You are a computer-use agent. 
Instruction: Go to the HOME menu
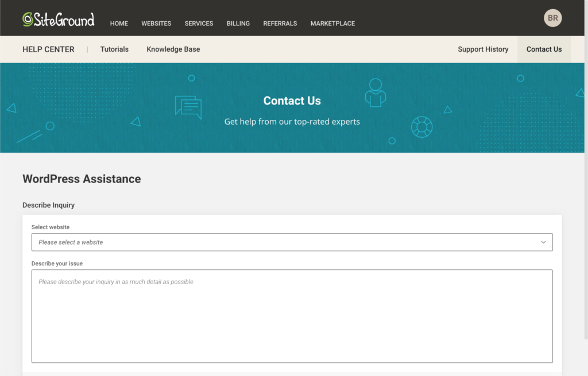tap(119, 23)
